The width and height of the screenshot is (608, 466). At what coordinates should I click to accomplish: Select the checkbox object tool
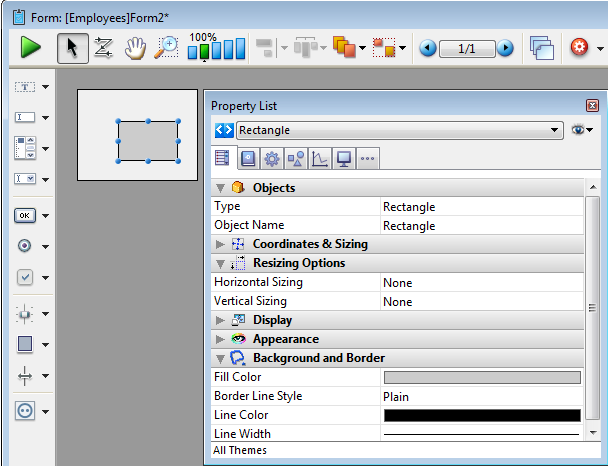[x=25, y=277]
